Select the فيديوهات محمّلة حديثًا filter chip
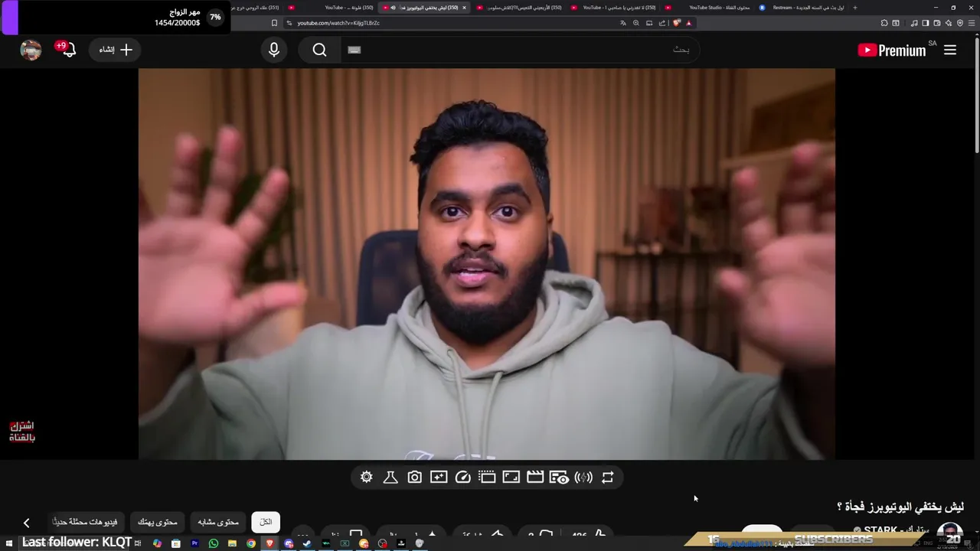Screen dimensions: 980x551 pyautogui.click(x=85, y=522)
